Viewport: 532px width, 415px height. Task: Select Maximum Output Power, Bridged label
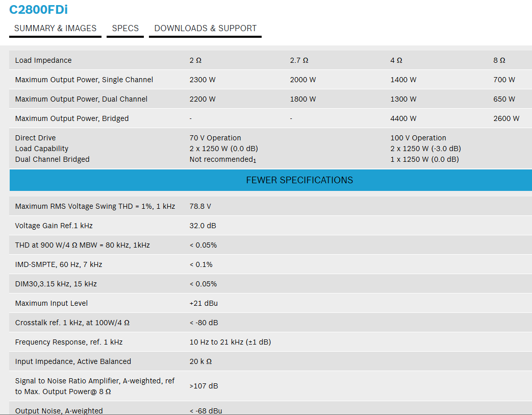click(x=72, y=118)
